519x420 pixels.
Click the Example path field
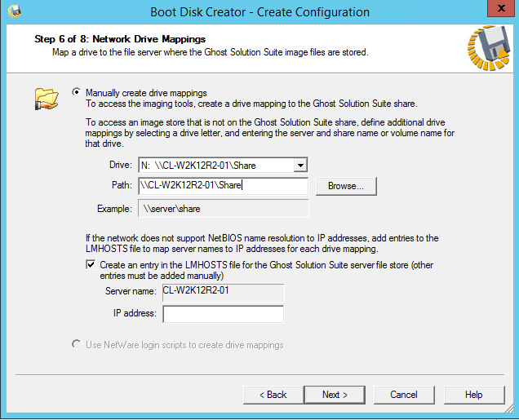[222, 210]
